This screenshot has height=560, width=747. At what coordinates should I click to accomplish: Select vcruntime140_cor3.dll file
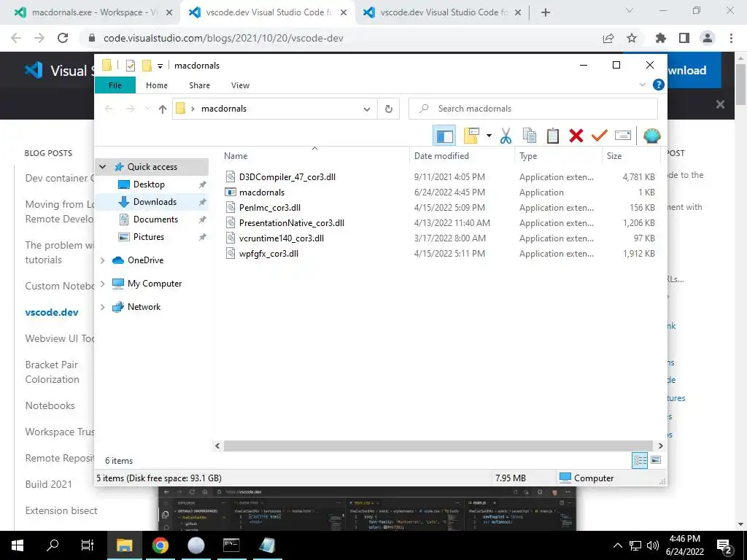pyautogui.click(x=281, y=238)
